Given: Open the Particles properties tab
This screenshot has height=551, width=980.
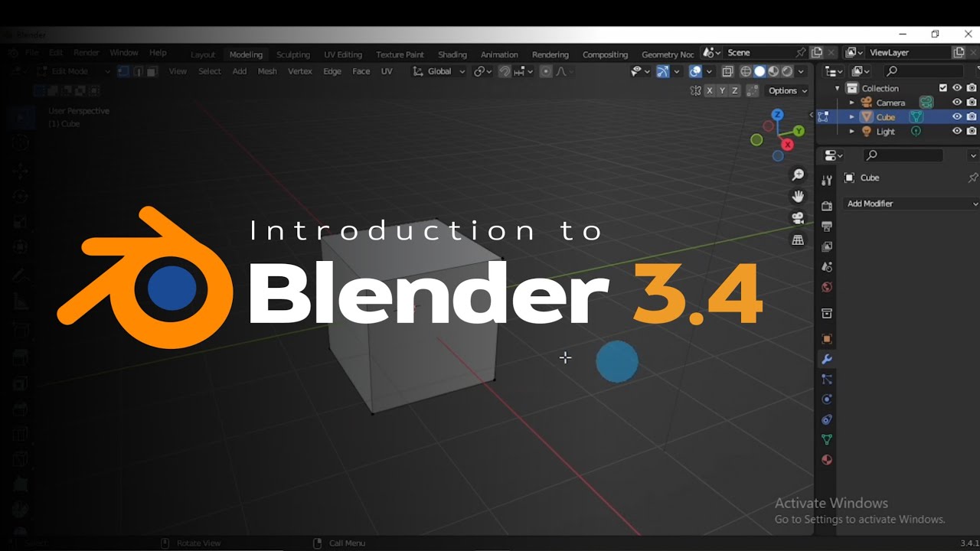Looking at the screenshot, I should [826, 379].
